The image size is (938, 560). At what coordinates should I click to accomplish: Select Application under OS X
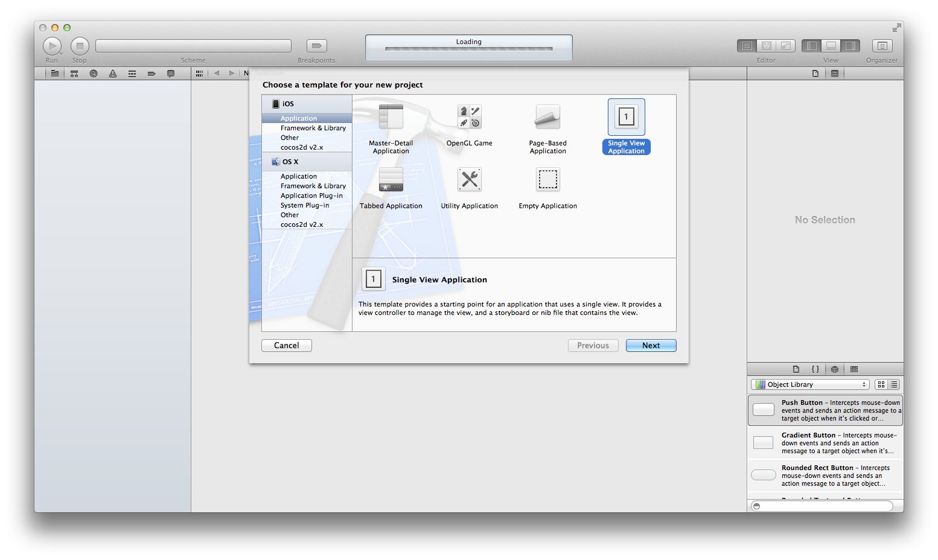point(307,176)
